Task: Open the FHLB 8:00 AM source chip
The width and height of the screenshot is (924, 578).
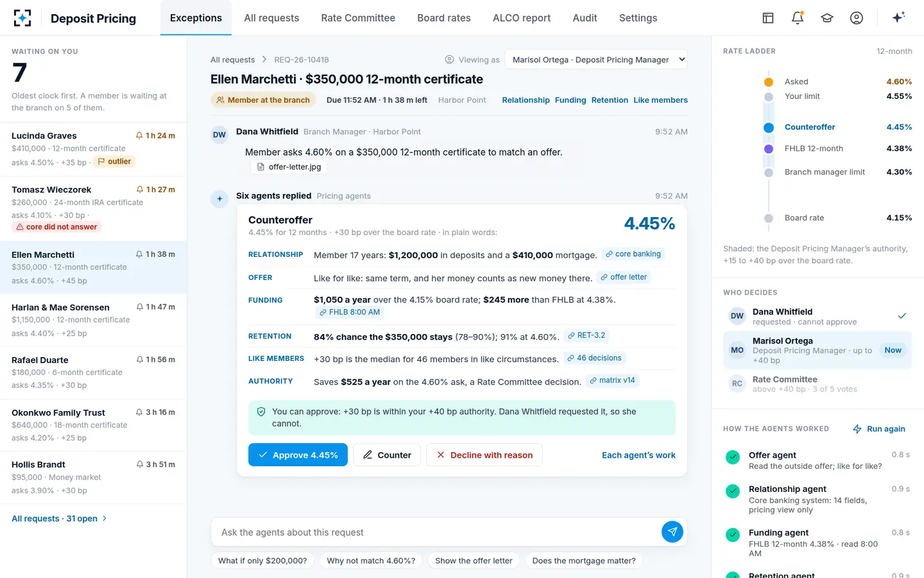Action: [x=349, y=312]
